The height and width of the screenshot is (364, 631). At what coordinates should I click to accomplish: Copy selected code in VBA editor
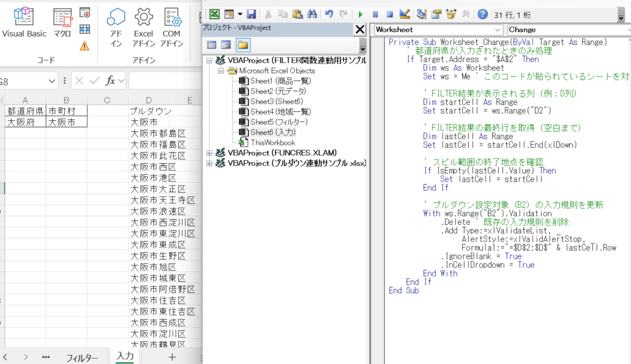[282, 15]
